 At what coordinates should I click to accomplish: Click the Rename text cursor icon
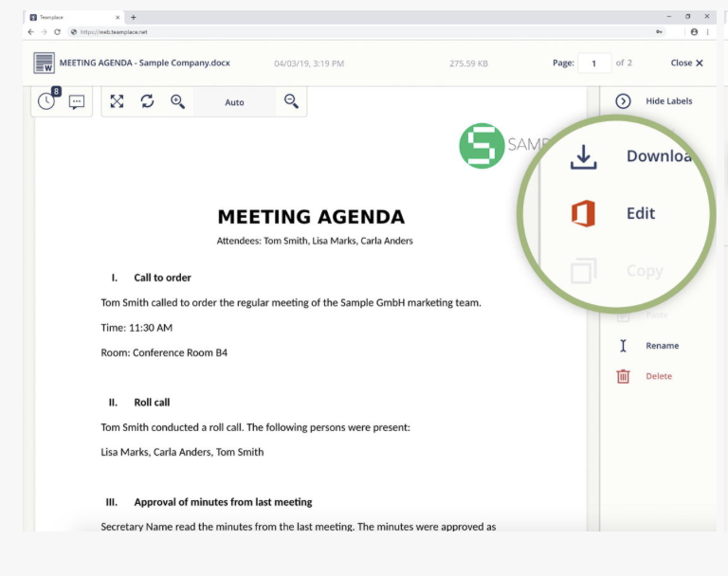tap(623, 346)
